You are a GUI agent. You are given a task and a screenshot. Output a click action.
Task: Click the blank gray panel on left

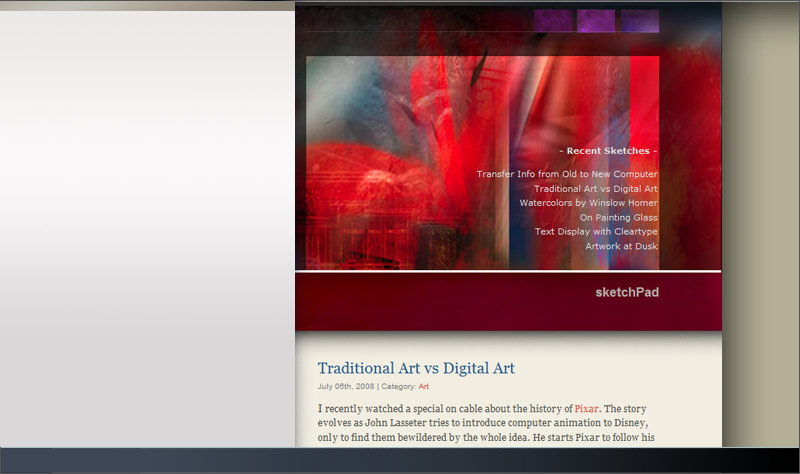click(147, 220)
